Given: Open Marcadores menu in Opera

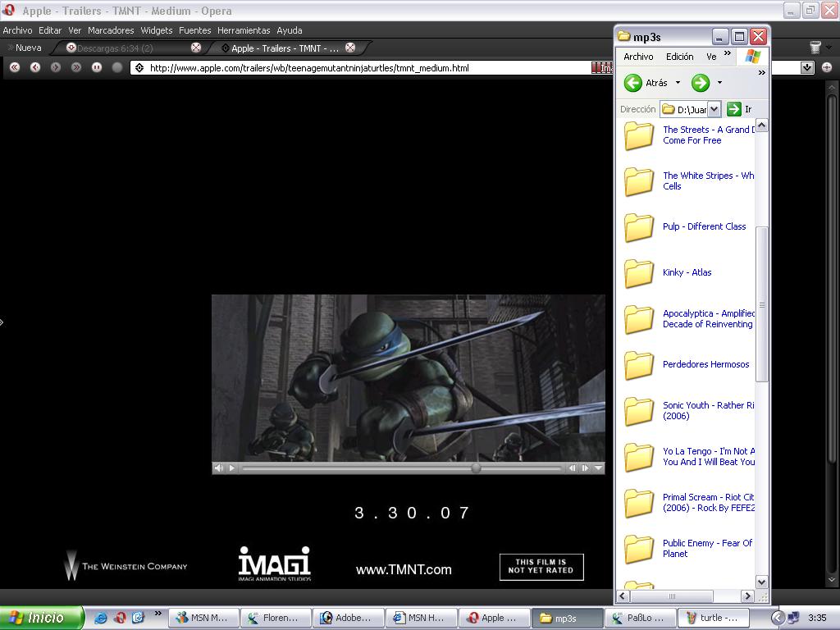Looking at the screenshot, I should click(x=111, y=30).
